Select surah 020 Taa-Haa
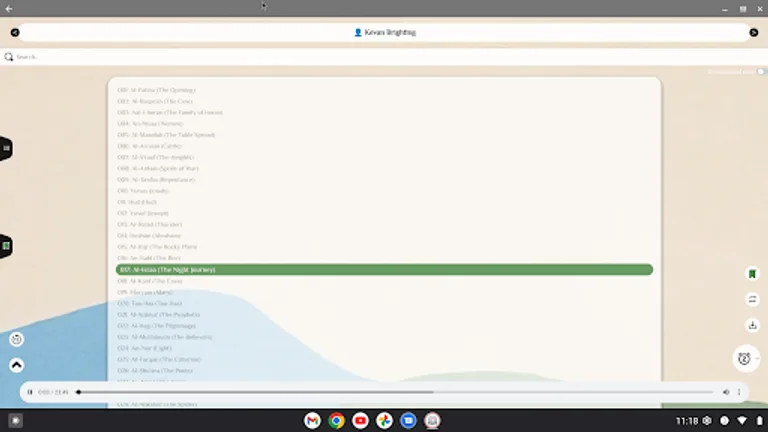The width and height of the screenshot is (768, 432). tap(149, 304)
